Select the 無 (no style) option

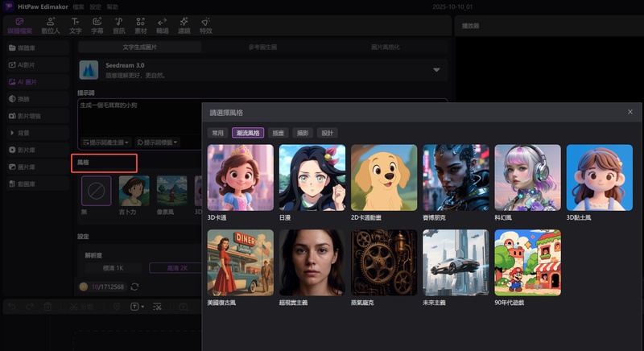pyautogui.click(x=96, y=191)
